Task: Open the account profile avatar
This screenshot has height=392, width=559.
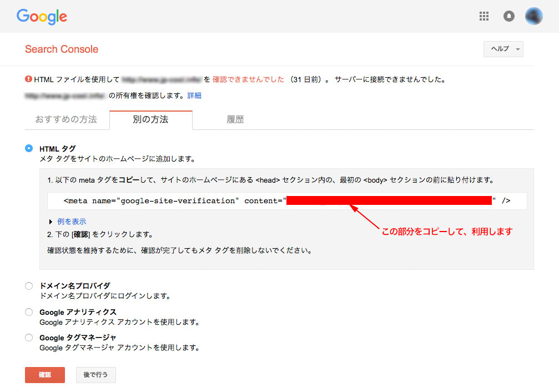Action: (x=533, y=16)
